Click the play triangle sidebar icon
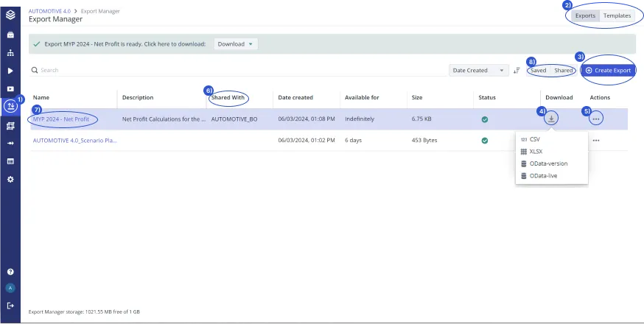644x324 pixels. pyautogui.click(x=10, y=71)
